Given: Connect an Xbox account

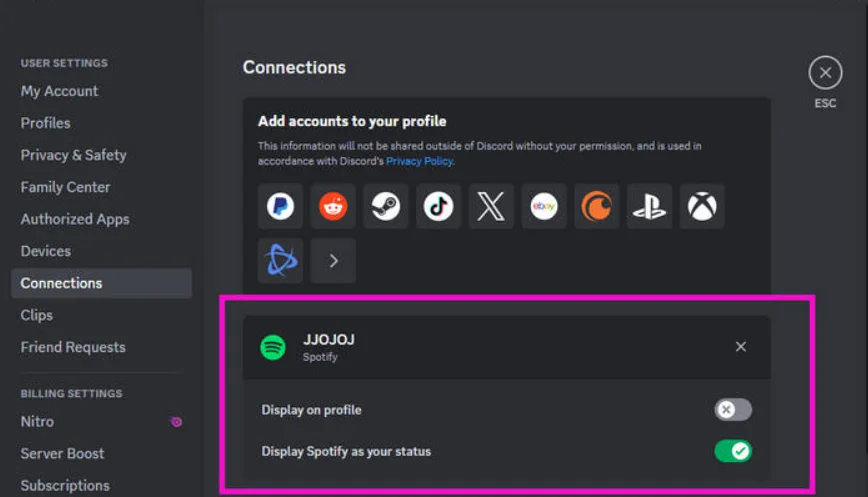Looking at the screenshot, I should (x=702, y=206).
